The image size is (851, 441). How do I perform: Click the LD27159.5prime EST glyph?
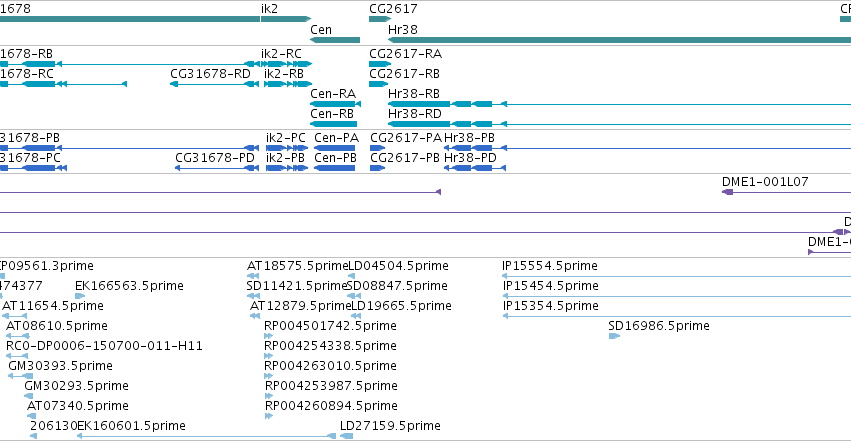tap(346, 436)
